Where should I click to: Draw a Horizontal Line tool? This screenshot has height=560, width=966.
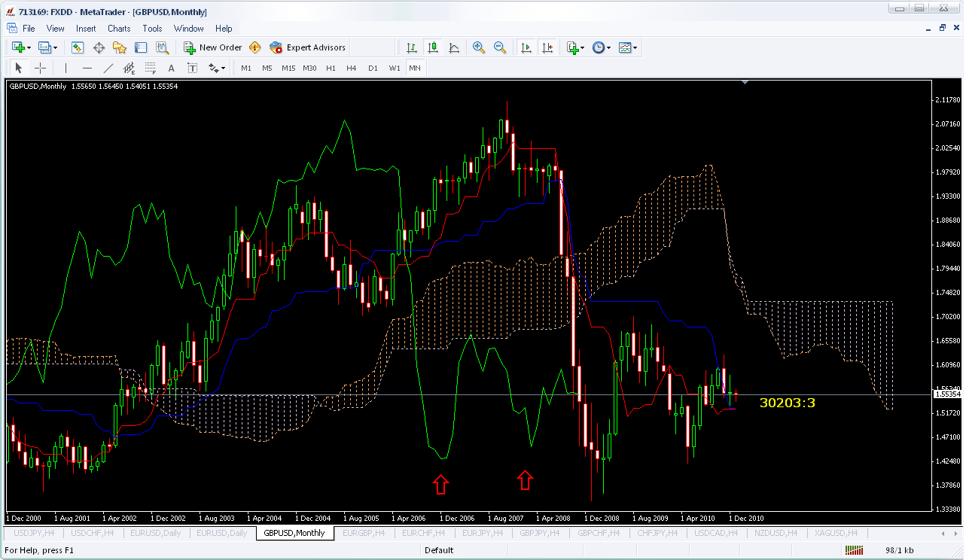tap(87, 68)
